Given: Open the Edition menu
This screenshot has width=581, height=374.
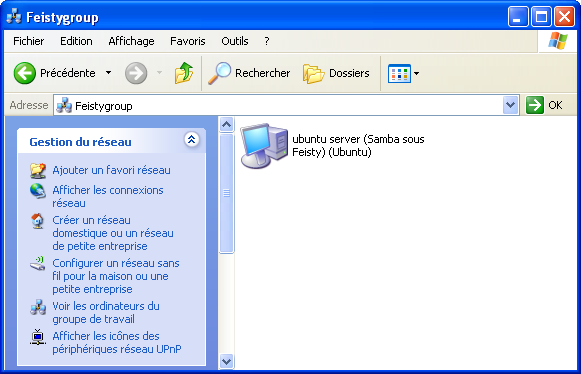Looking at the screenshot, I should 76,41.
